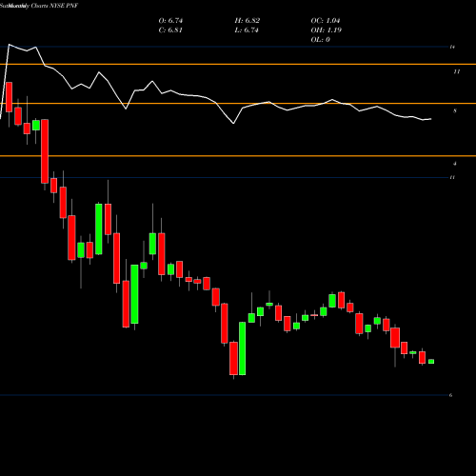Click the low price readout L: 6.74

click(247, 30)
